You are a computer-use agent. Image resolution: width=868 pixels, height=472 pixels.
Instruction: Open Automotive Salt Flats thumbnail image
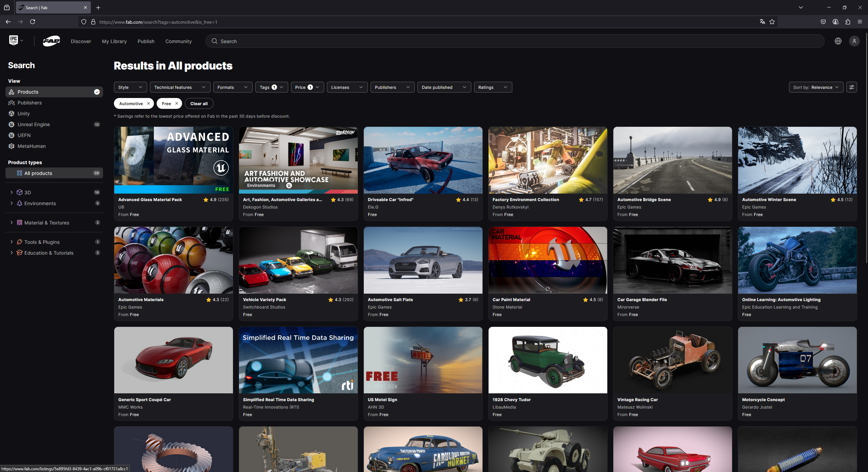pyautogui.click(x=423, y=260)
